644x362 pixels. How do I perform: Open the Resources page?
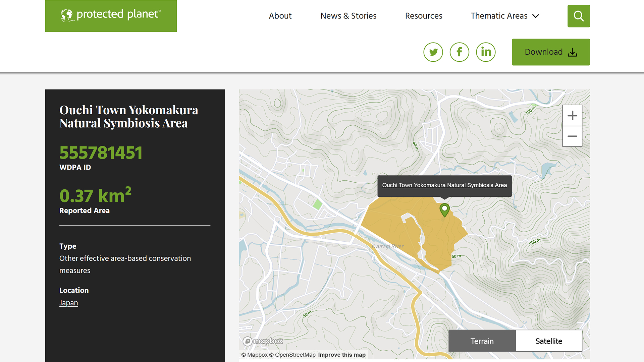point(423,16)
